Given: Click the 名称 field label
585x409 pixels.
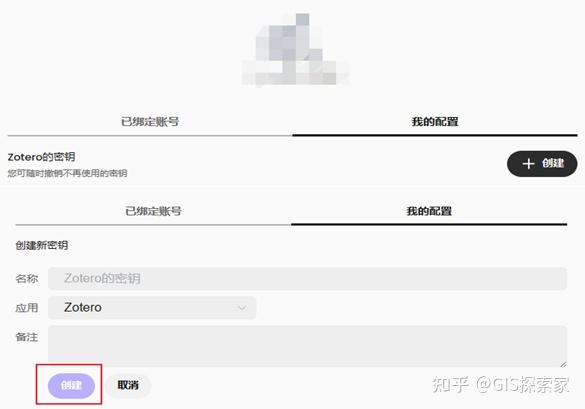Looking at the screenshot, I should coord(26,279).
